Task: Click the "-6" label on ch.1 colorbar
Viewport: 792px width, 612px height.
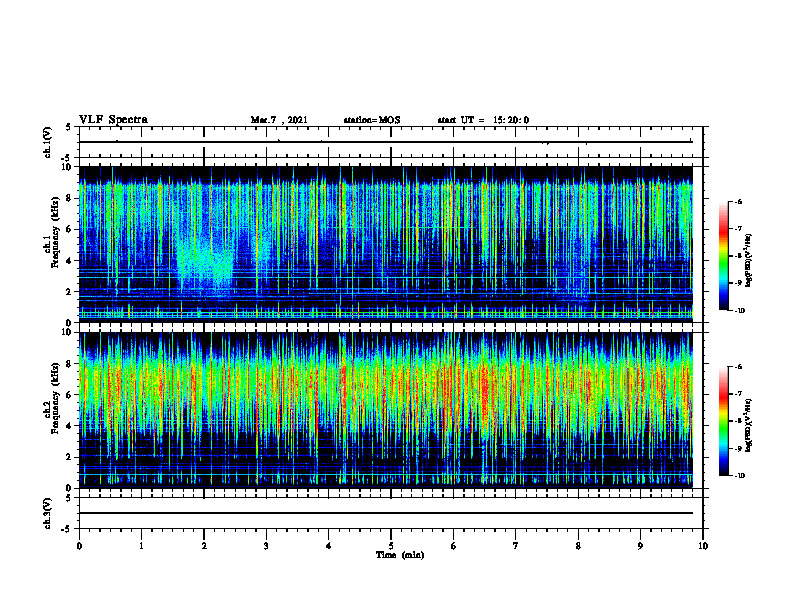Action: [738, 202]
